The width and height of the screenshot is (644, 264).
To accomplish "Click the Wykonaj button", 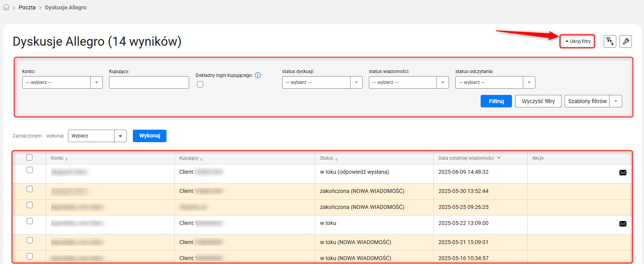I will [150, 136].
